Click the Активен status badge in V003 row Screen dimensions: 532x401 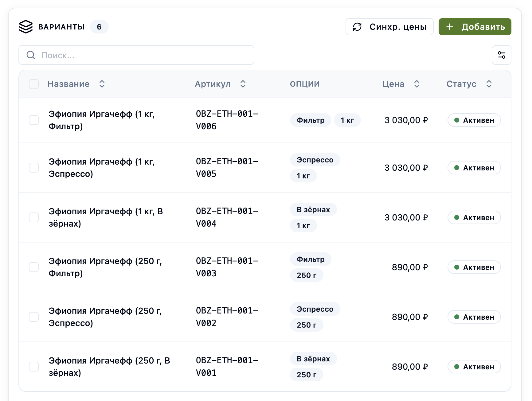point(474,267)
